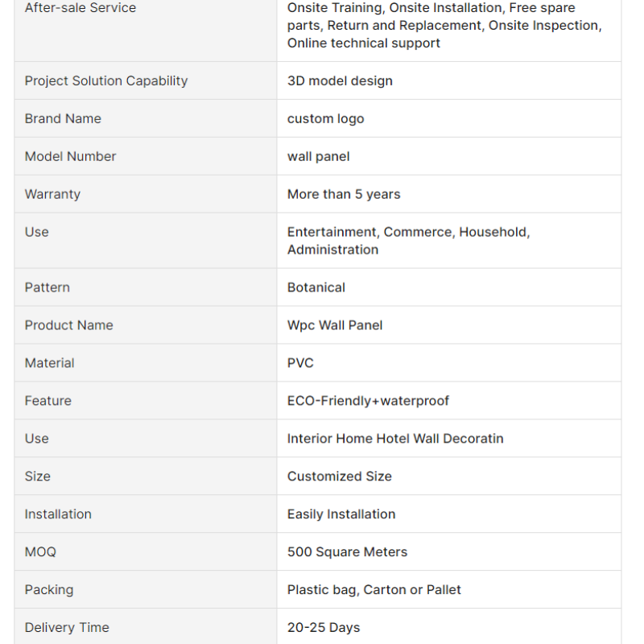
Task: Select the 'Wpc Wall Panel' value
Action: [x=335, y=325]
